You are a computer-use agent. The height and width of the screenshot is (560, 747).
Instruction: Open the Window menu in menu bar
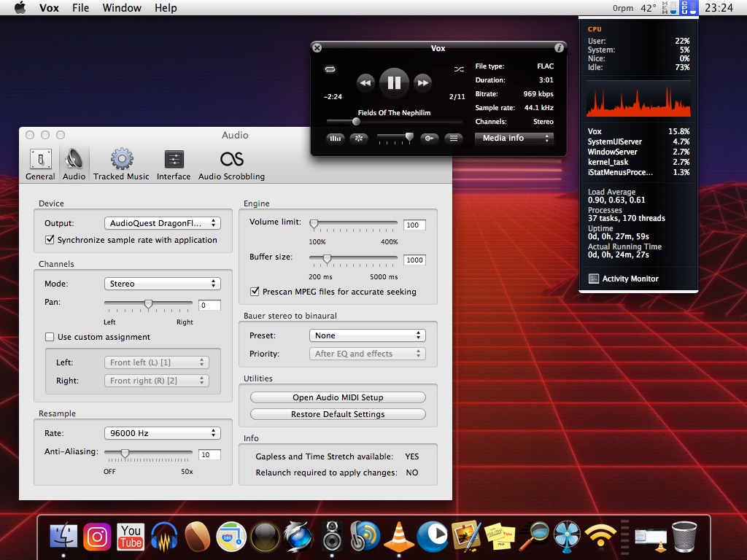pyautogui.click(x=122, y=8)
